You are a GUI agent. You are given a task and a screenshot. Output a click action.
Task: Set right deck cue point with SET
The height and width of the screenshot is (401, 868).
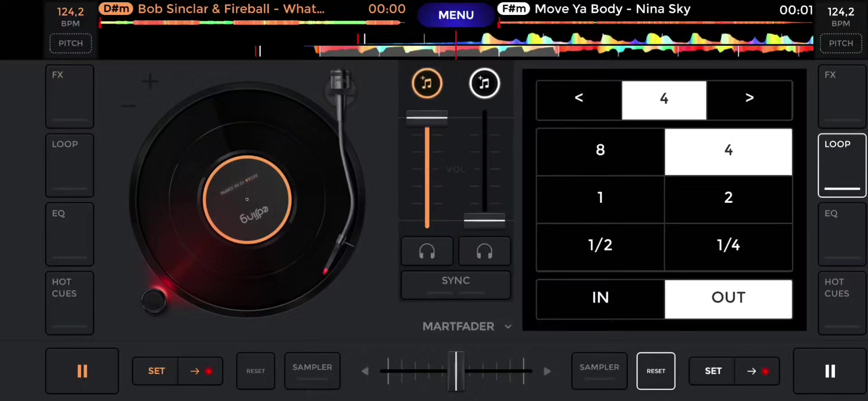(713, 371)
